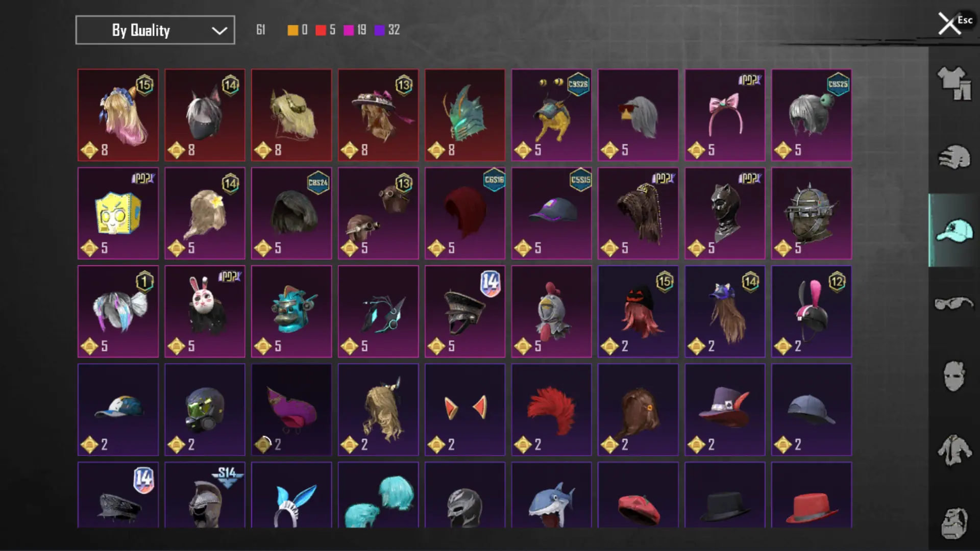Filter by pink quality count 19

(x=355, y=30)
